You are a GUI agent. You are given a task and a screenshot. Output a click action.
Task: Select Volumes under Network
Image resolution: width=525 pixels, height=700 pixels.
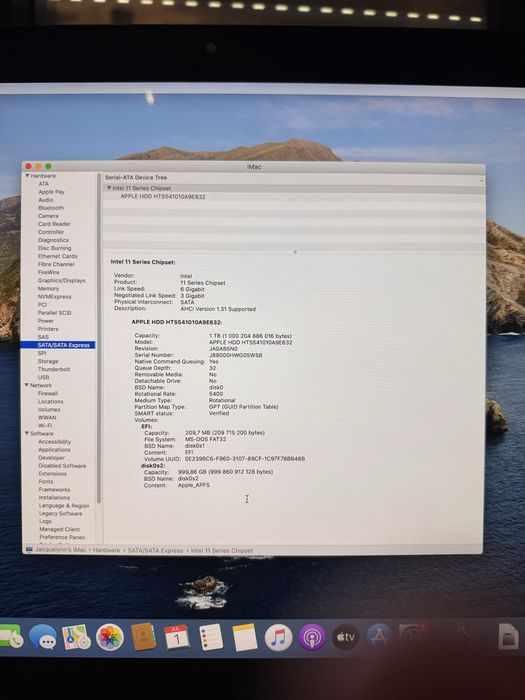(49, 409)
